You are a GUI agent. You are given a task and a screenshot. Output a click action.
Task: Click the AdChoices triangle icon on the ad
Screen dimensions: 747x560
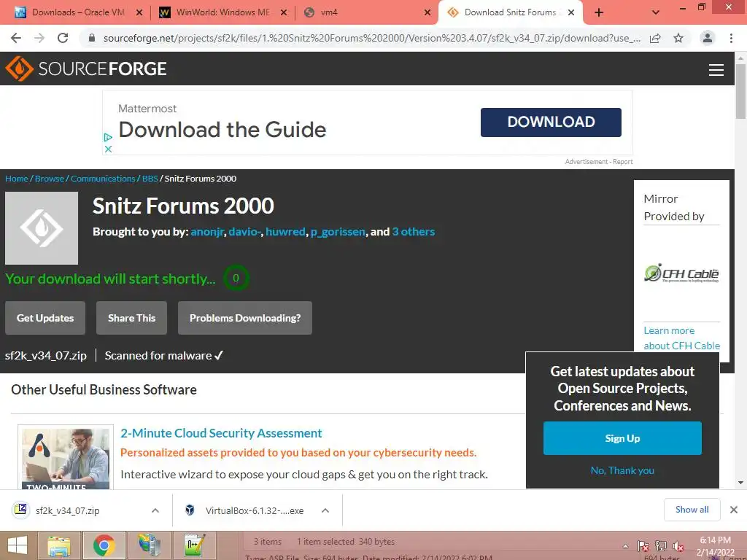[x=108, y=137]
